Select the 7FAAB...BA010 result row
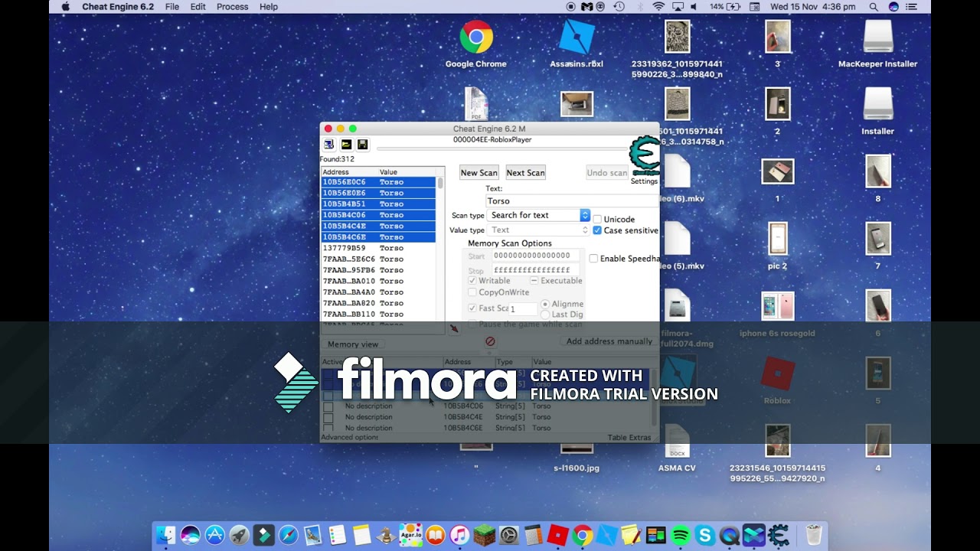Image resolution: width=980 pixels, height=551 pixels. pos(379,281)
